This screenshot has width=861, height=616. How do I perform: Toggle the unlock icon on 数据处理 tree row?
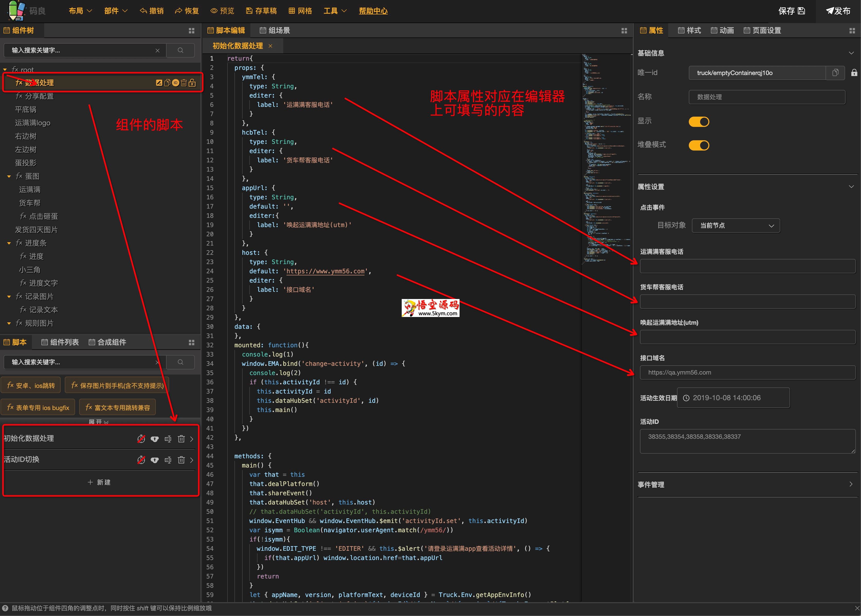point(192,83)
